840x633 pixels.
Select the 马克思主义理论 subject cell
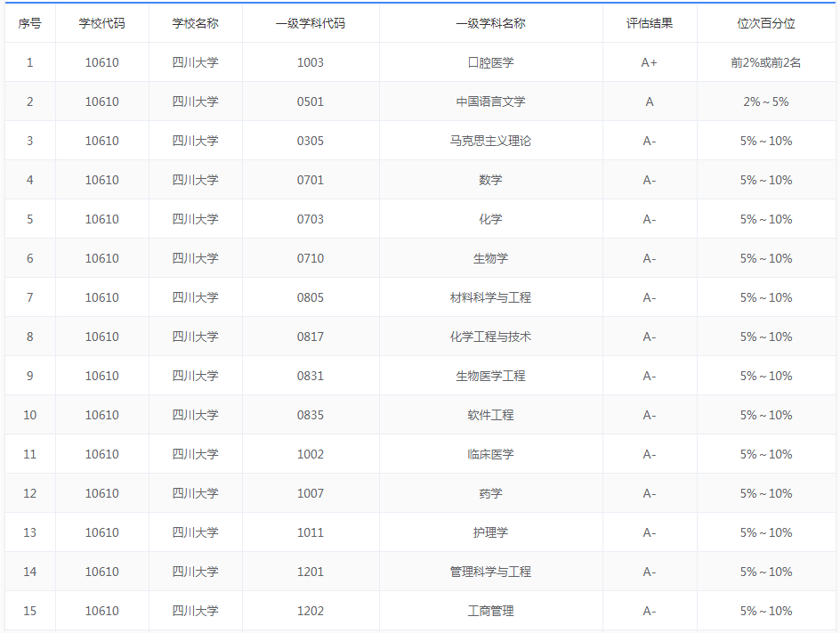click(490, 141)
